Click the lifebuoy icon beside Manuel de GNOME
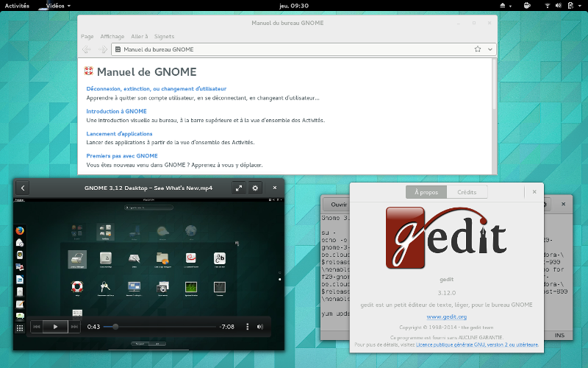The width and height of the screenshot is (588, 368). [88, 71]
